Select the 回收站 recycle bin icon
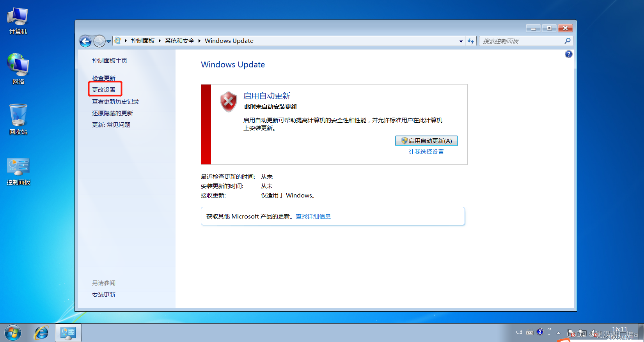 [x=18, y=119]
